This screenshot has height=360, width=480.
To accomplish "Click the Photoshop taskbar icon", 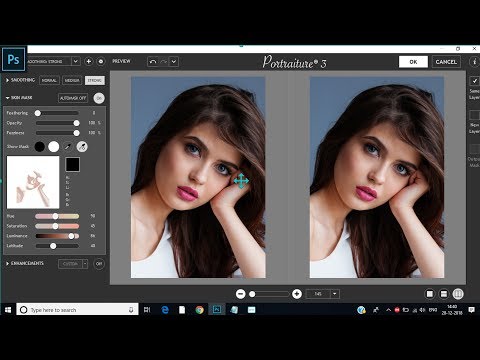I will 217,310.
